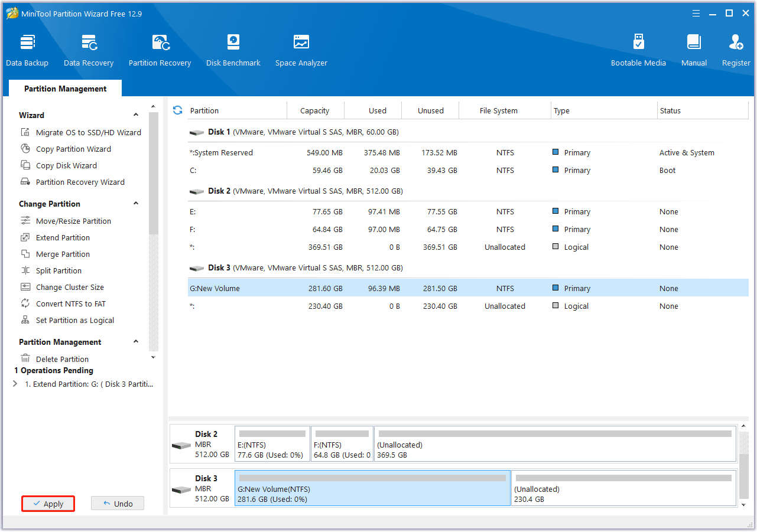The height and width of the screenshot is (532, 757).
Task: Launch Copy Disk Wizard
Action: point(59,165)
